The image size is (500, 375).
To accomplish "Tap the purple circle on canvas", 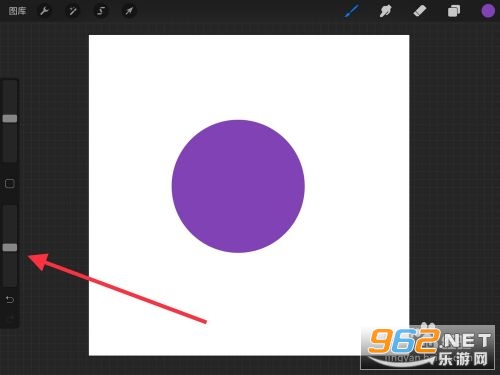I will click(x=238, y=186).
